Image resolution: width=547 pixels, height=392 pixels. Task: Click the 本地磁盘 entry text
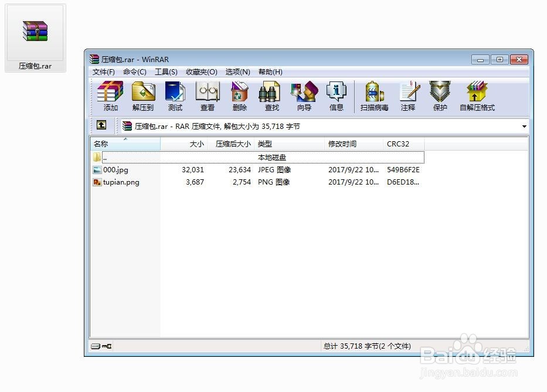pos(272,157)
